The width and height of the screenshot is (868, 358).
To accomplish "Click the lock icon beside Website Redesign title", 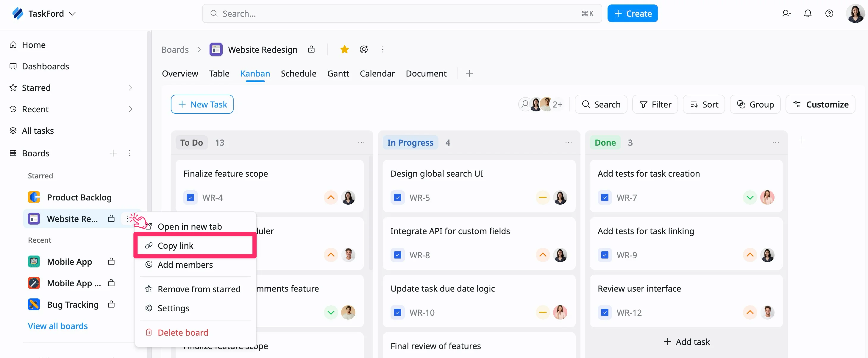I will (x=311, y=49).
